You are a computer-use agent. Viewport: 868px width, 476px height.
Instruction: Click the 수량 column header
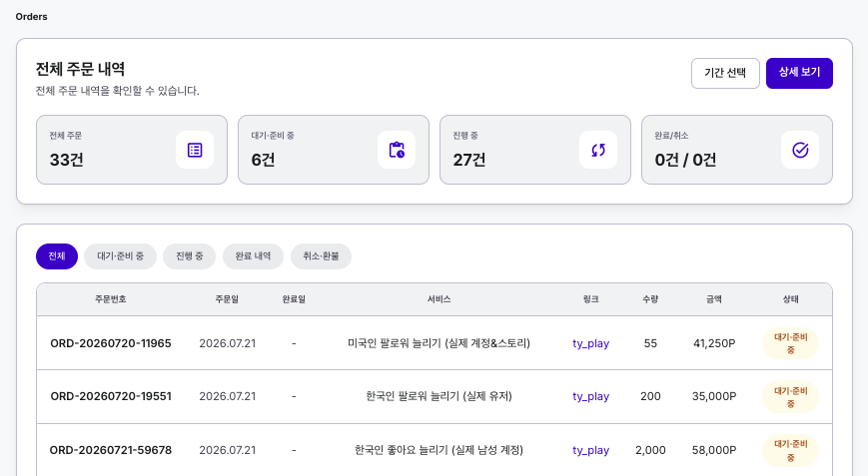pos(650,299)
